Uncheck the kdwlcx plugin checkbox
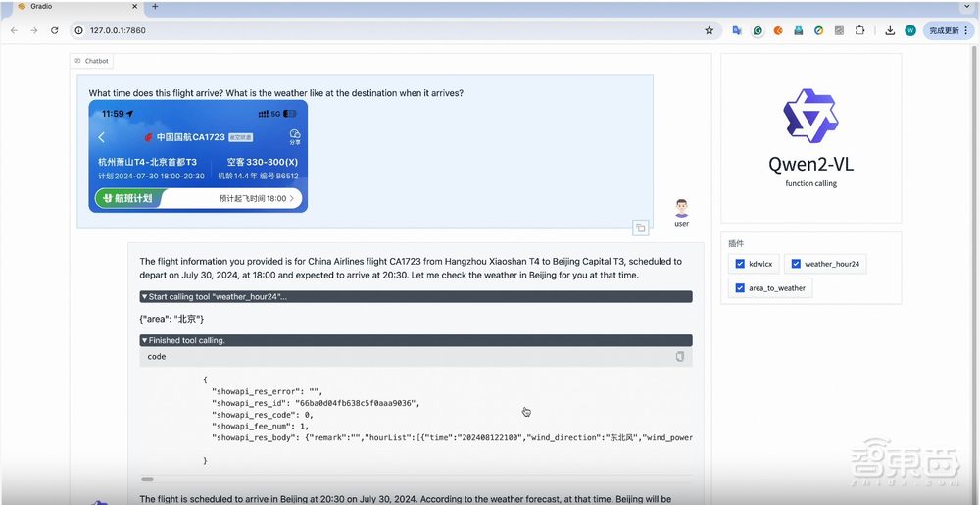Image resolution: width=980 pixels, height=505 pixels. pos(740,264)
